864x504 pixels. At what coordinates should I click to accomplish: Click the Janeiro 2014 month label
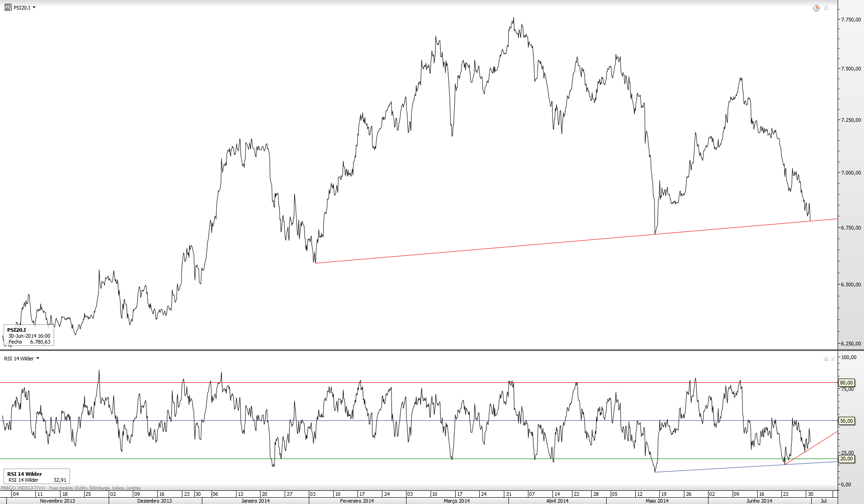[255, 501]
